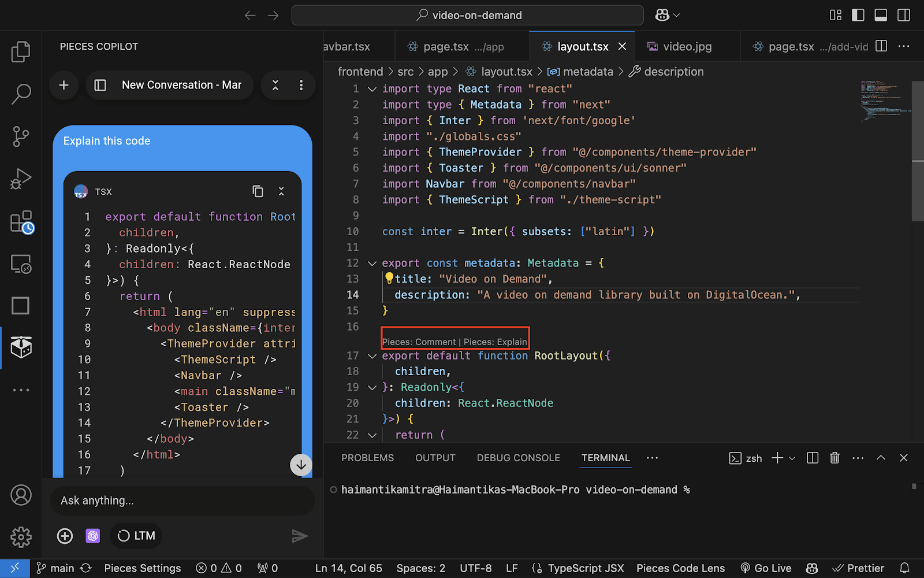Viewport: 924px width, 578px height.
Task: Split the terminal
Action: point(813,458)
